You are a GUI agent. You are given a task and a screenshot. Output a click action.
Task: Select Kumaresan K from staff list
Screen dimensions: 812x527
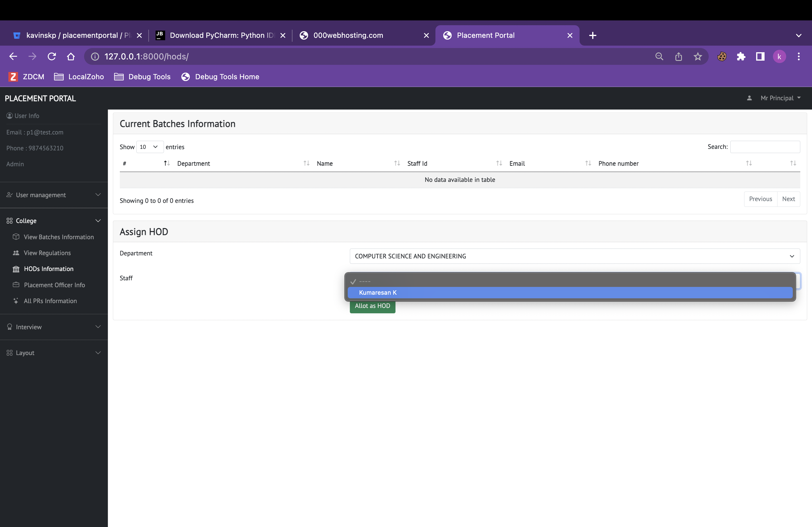tap(570, 293)
